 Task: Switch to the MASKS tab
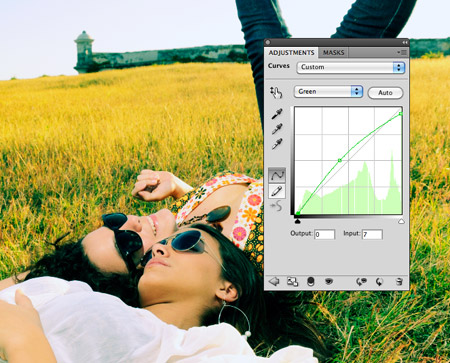pos(333,53)
